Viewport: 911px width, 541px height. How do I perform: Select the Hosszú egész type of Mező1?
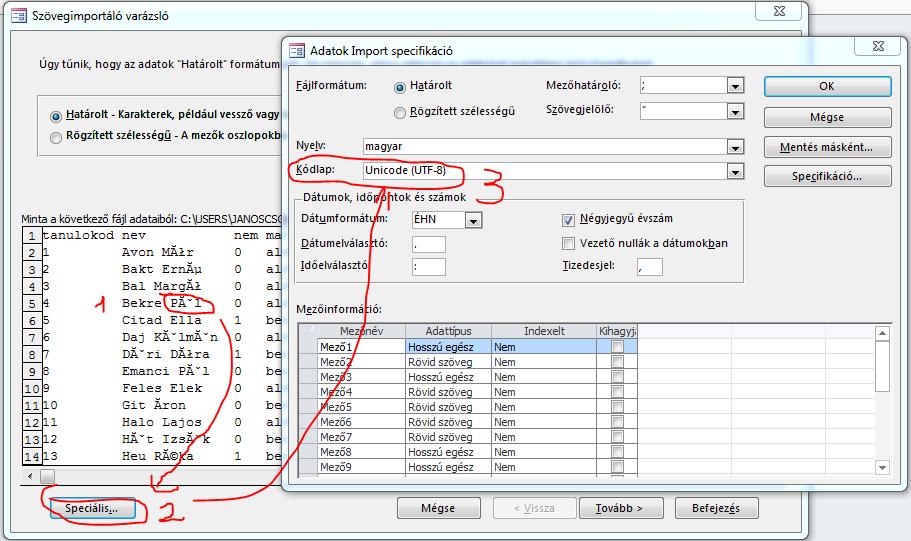pos(449,347)
